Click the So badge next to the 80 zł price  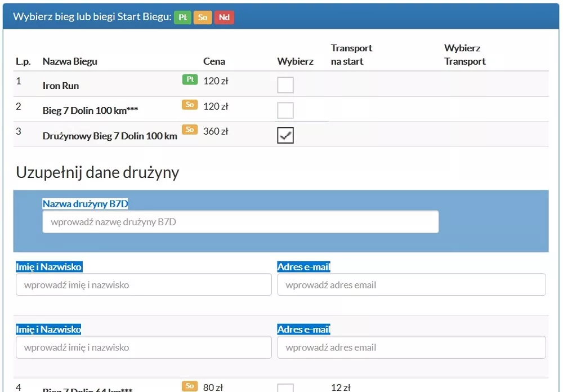pos(190,386)
